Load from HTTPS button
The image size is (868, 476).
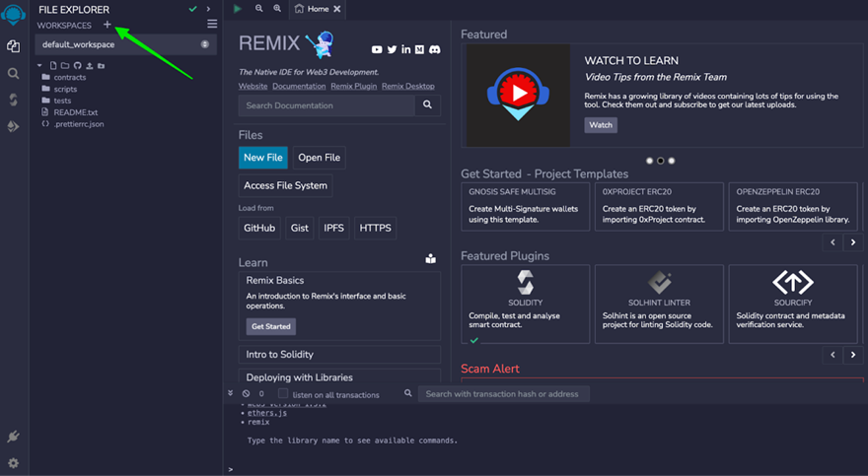(376, 228)
